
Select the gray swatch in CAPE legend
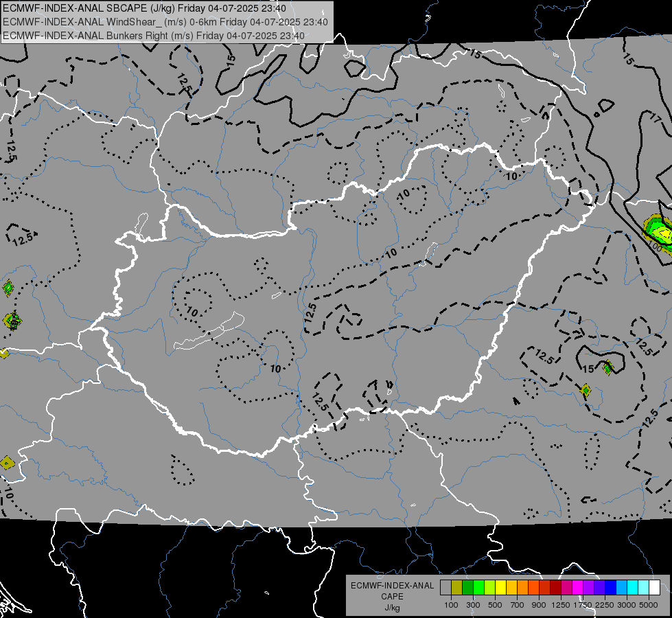coord(445,588)
